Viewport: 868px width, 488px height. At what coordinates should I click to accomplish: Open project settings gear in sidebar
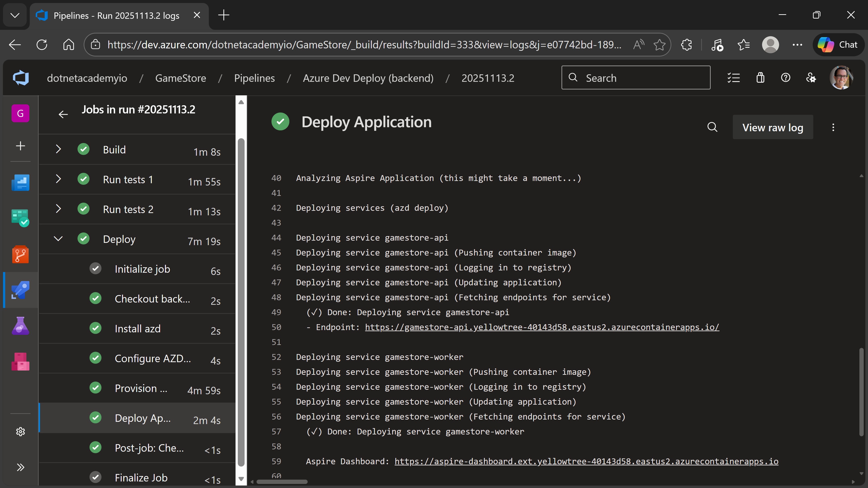[x=20, y=432]
